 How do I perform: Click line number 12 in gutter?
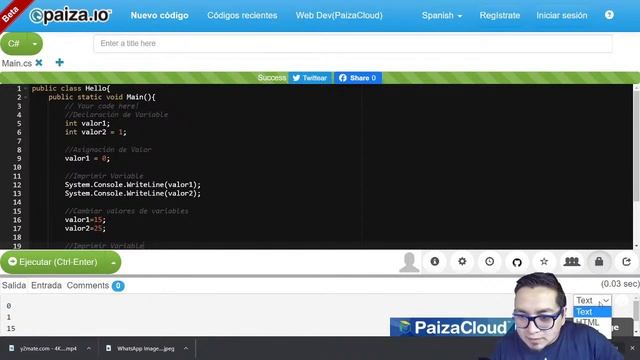tap(17, 184)
